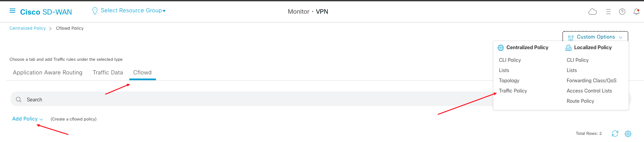Expand the Select Resource Group dropdown
The image size is (644, 142).
tap(133, 11)
